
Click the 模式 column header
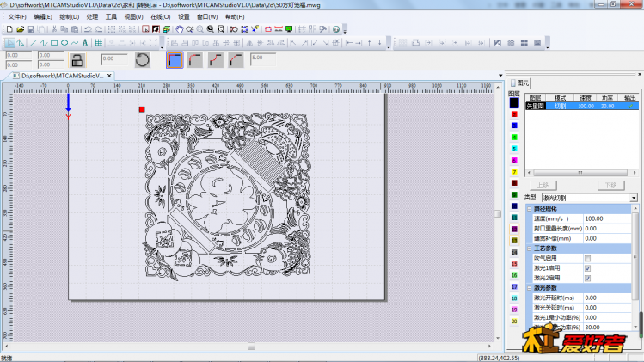pos(561,98)
